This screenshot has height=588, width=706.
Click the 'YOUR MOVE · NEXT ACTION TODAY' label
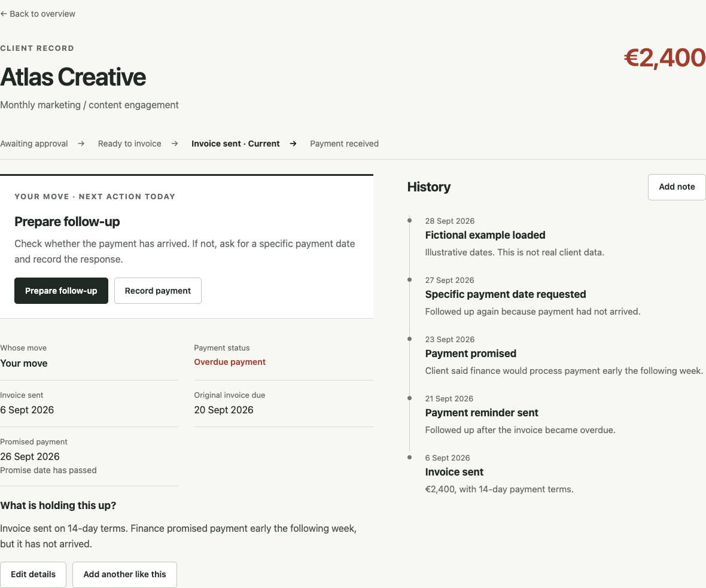tap(95, 197)
